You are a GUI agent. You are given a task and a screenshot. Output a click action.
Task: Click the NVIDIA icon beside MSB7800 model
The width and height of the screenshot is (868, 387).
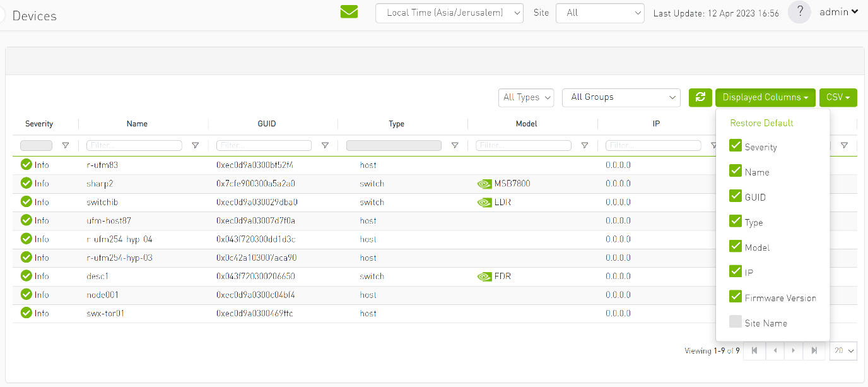tap(484, 184)
